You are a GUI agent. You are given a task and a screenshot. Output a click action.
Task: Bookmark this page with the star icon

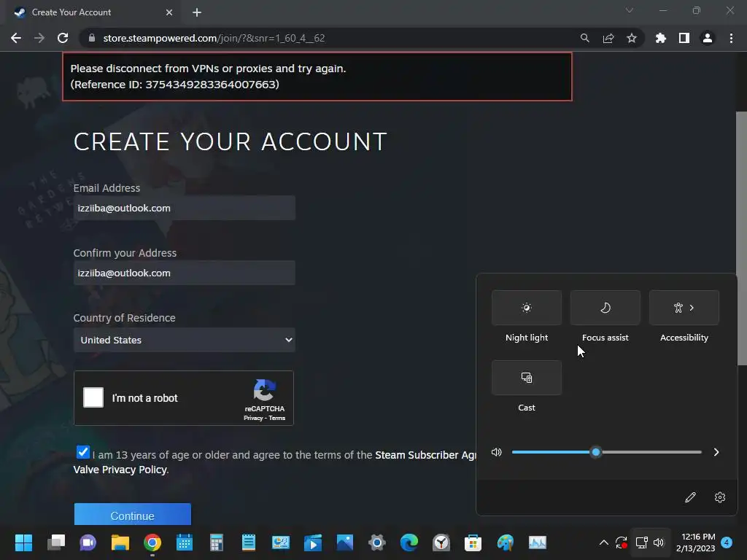632,38
